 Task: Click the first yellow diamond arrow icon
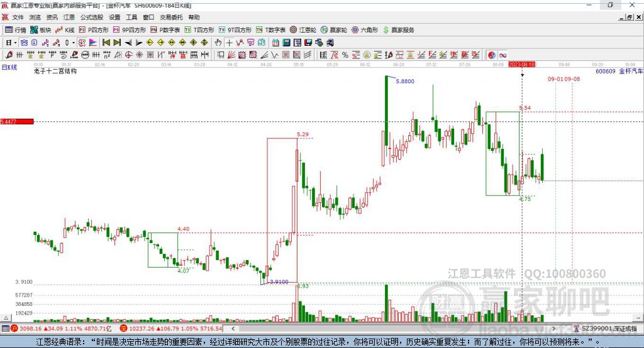[x=150, y=43]
